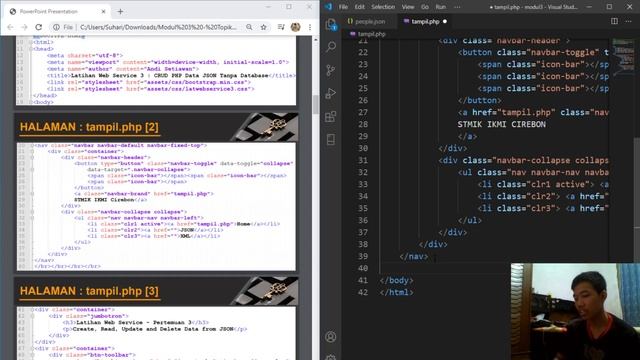Open the Chrome profile avatar

click(x=296, y=27)
